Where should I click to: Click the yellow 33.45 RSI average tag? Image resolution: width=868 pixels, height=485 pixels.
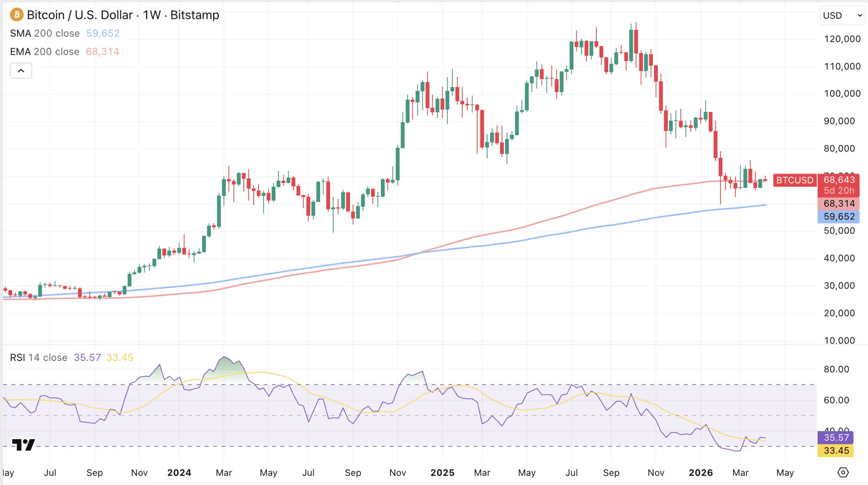836,450
